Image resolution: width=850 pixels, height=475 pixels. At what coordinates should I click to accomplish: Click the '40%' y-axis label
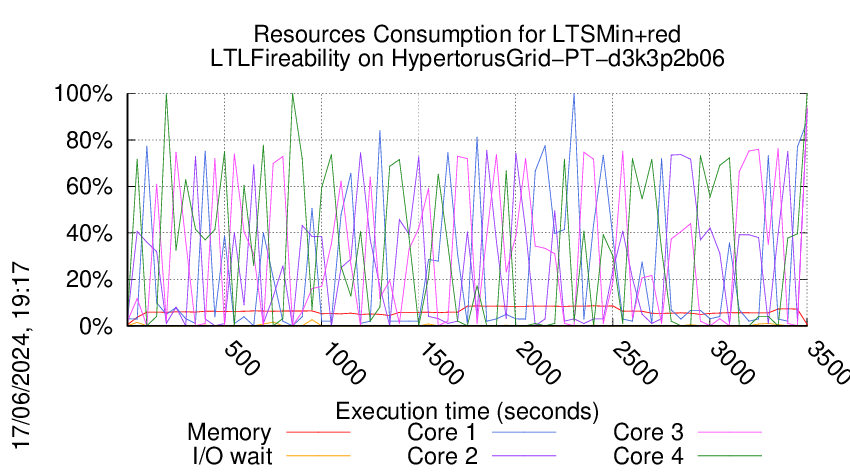pyautogui.click(x=89, y=234)
